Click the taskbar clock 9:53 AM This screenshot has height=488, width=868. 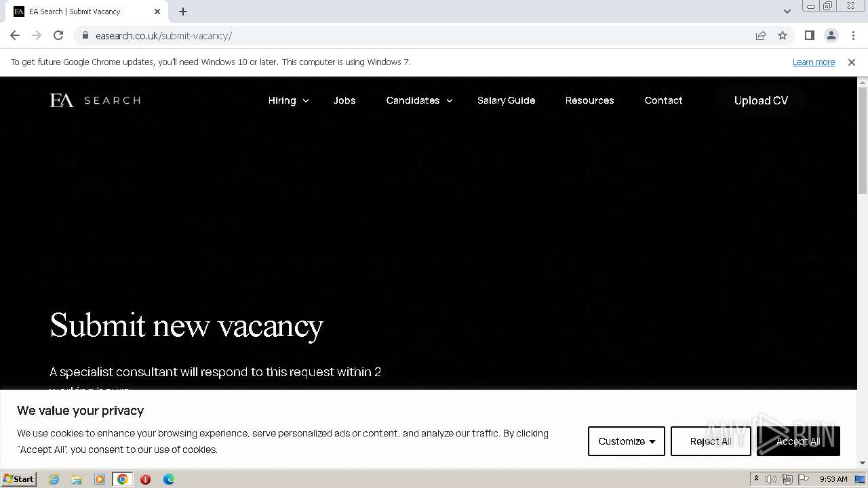833,479
